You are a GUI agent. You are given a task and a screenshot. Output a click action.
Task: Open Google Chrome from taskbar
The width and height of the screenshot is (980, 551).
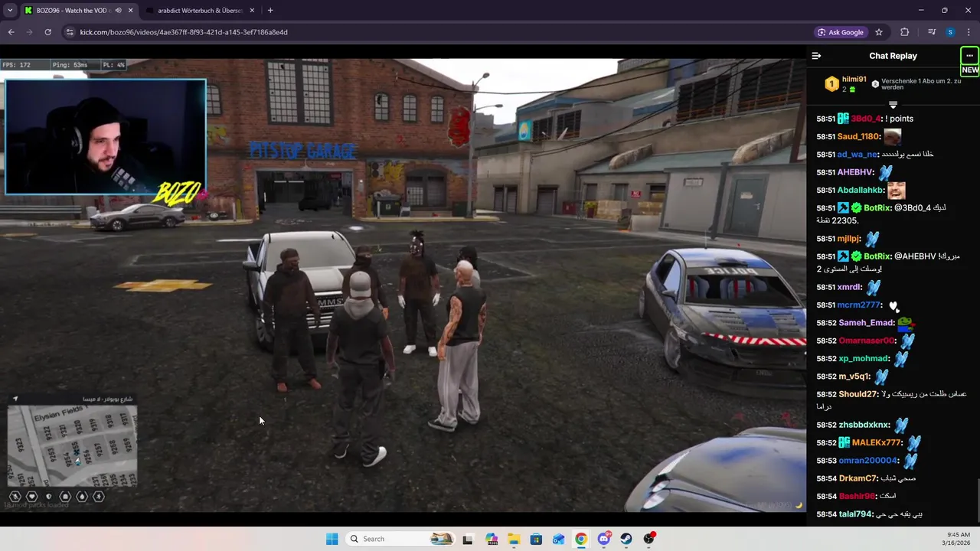[x=581, y=539]
